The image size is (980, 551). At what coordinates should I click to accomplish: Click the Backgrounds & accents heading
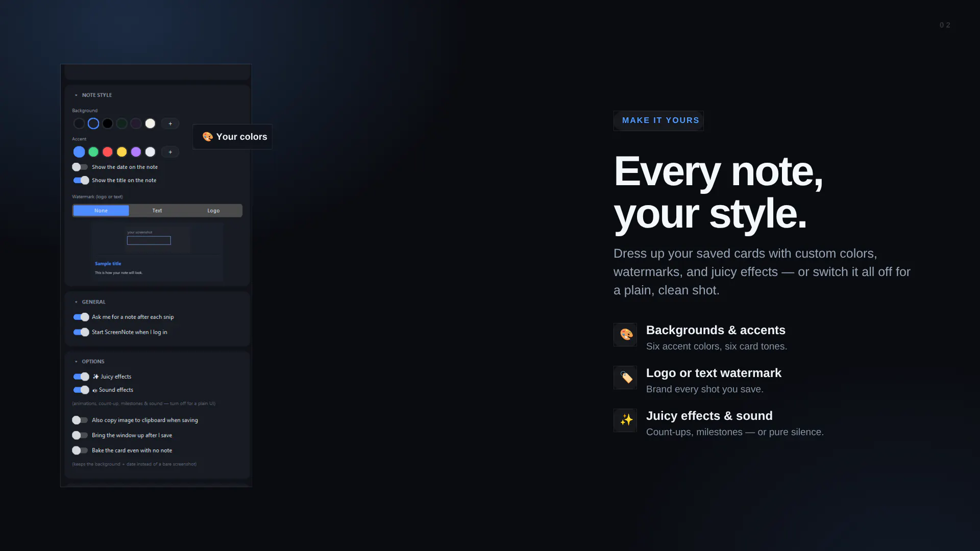(716, 330)
